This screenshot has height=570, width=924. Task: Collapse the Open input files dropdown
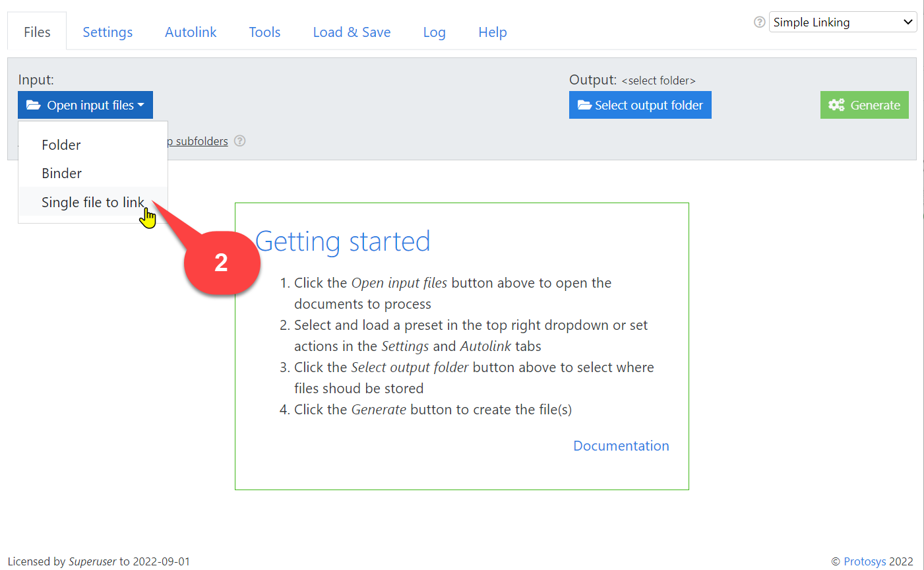click(86, 105)
